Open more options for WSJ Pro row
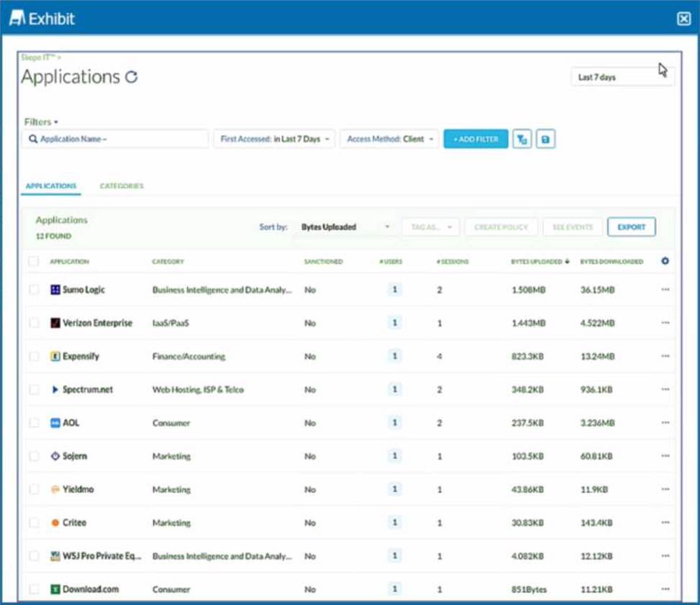The image size is (700, 605). click(x=665, y=556)
